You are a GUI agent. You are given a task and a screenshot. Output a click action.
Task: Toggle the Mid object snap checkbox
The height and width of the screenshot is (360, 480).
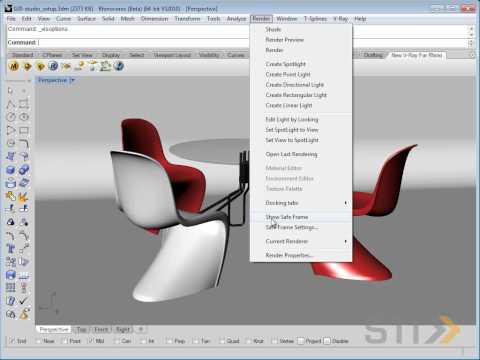coord(91,341)
